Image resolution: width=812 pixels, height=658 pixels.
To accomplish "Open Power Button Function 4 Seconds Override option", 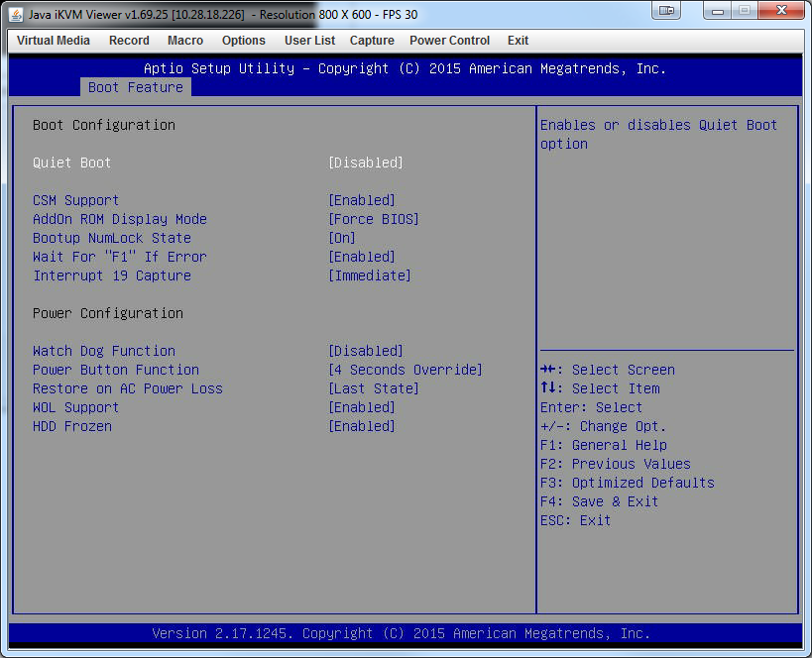I will point(405,370).
